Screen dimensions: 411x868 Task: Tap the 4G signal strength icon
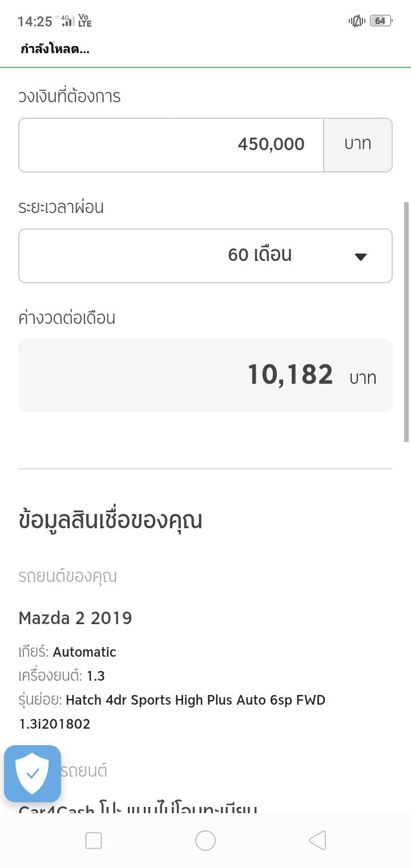click(x=68, y=21)
